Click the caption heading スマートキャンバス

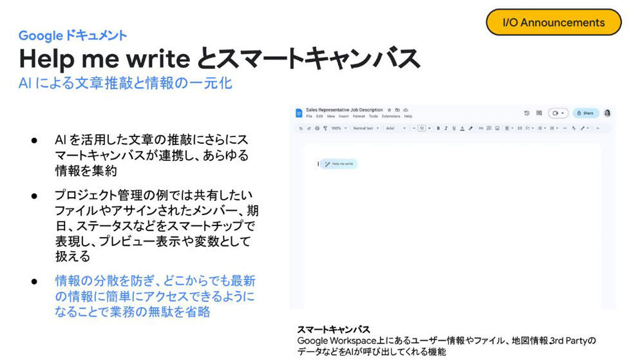pos(334,329)
